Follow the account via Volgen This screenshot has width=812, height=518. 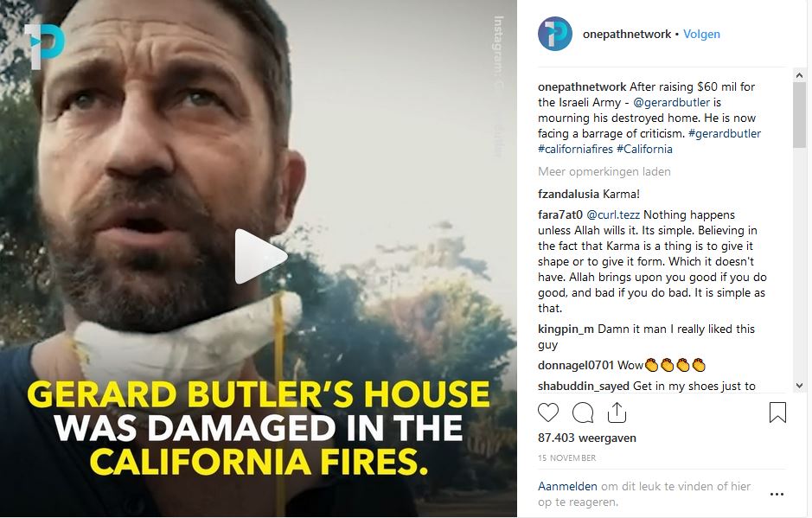(x=701, y=35)
